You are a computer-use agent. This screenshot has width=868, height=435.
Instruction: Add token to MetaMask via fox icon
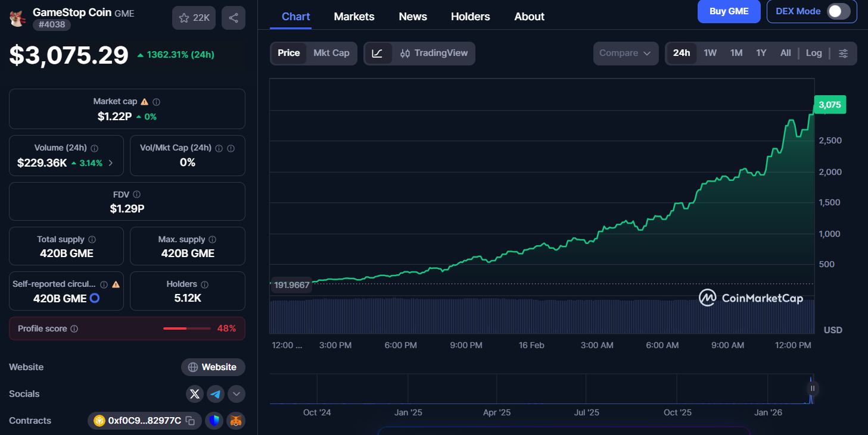(237, 421)
